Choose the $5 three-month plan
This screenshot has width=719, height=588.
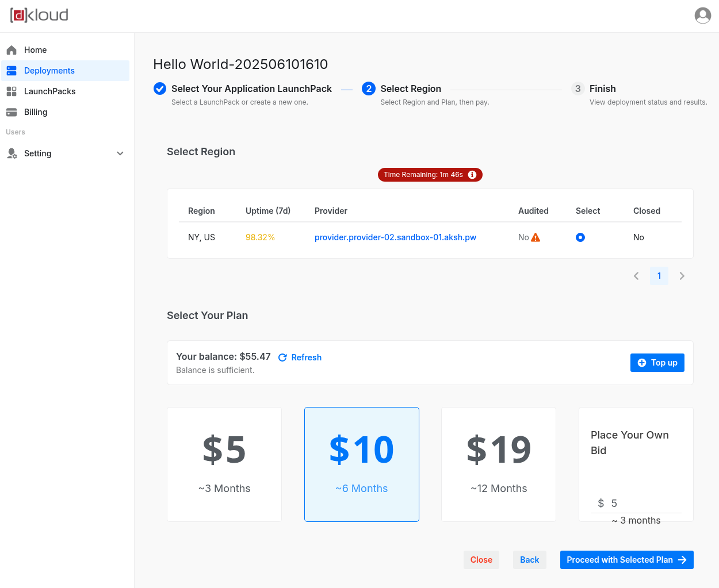pyautogui.click(x=224, y=464)
